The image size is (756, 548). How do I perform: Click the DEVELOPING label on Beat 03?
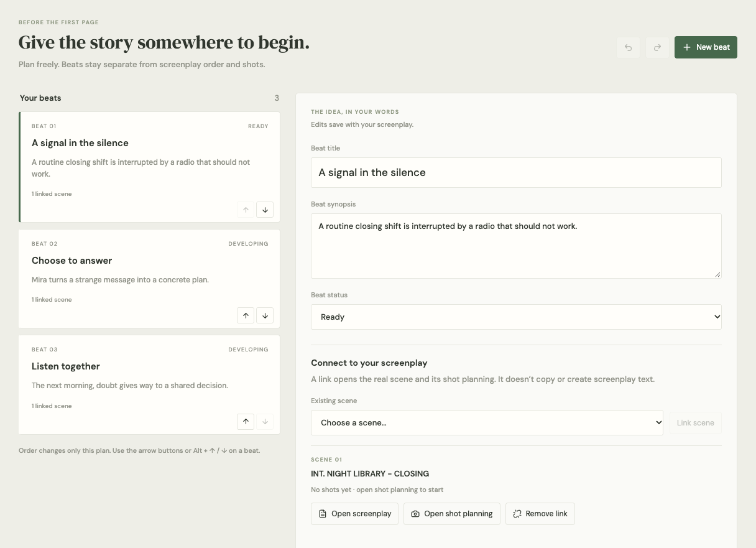point(248,350)
